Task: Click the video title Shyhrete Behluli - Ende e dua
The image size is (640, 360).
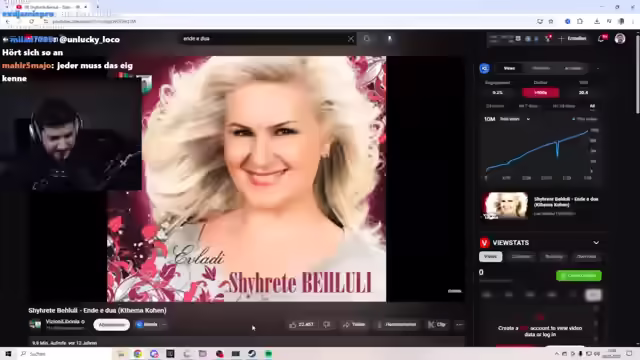Action: pos(97,310)
